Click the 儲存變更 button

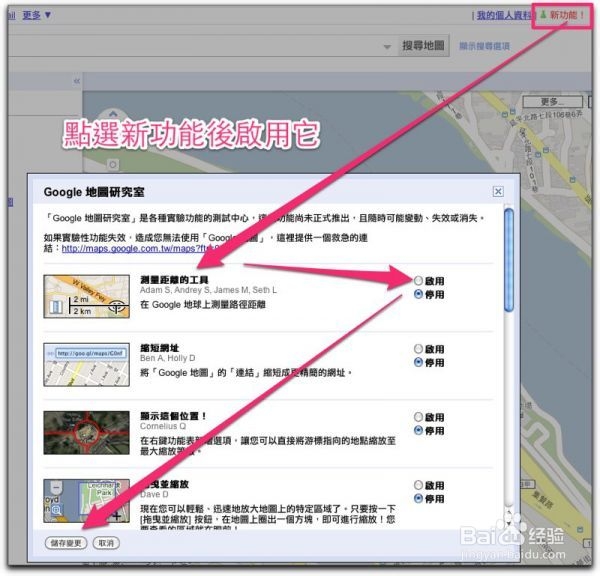66,543
